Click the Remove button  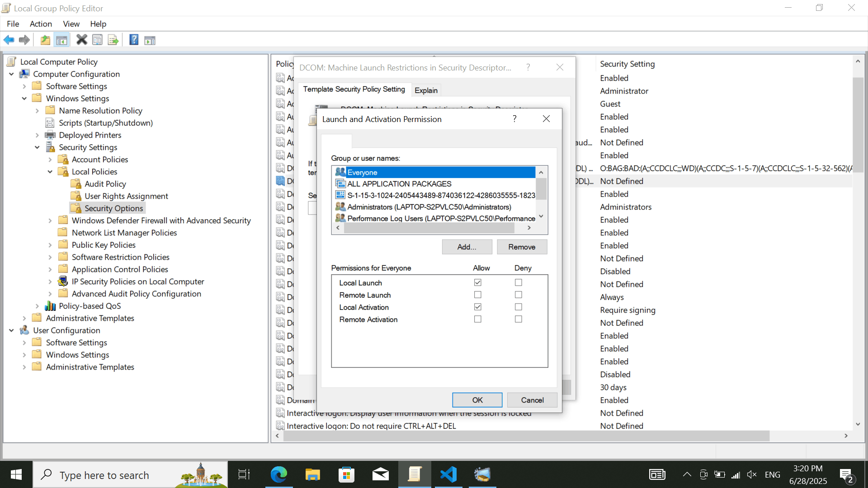pos(522,247)
